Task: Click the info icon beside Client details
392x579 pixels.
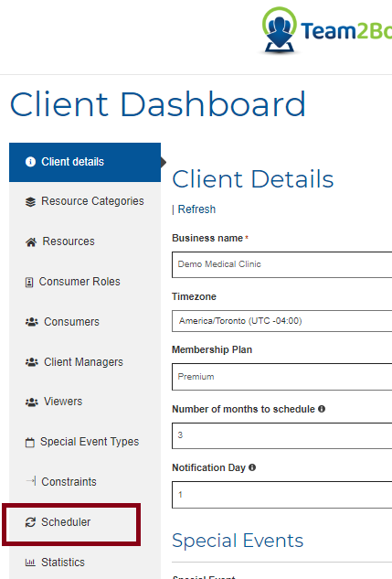Action: [30, 162]
